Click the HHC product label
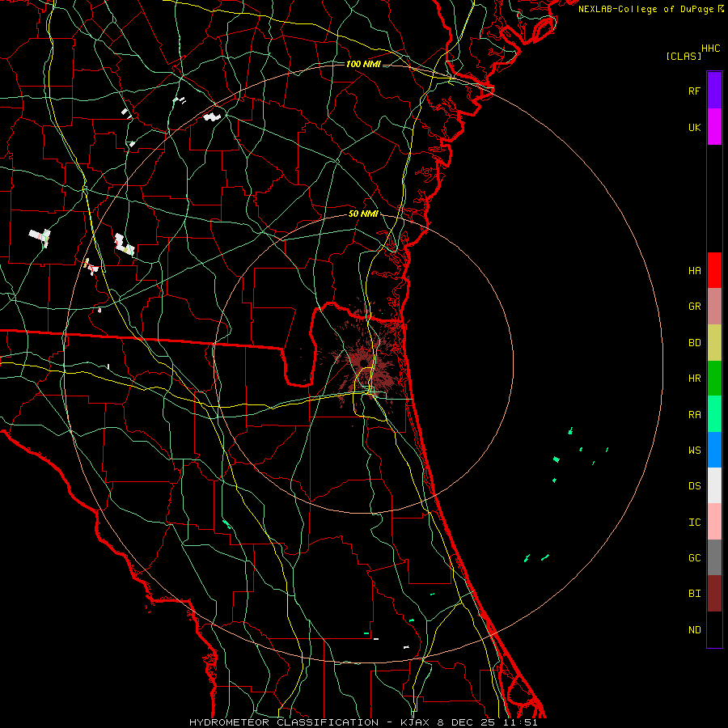Viewport: 728px width, 728px height. 710,49
